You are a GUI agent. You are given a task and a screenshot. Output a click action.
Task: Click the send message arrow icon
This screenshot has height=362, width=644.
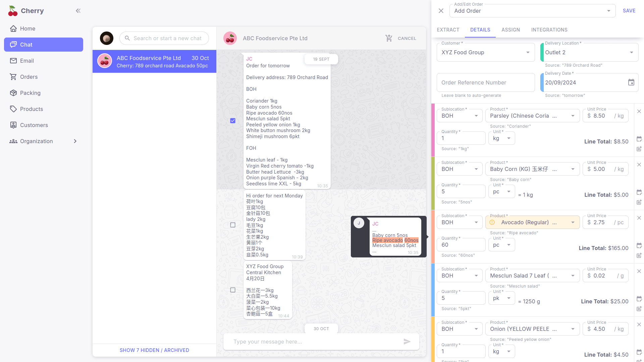407,342
